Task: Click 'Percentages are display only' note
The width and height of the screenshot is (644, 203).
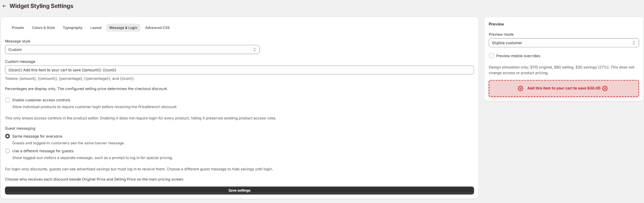Action: point(86,89)
